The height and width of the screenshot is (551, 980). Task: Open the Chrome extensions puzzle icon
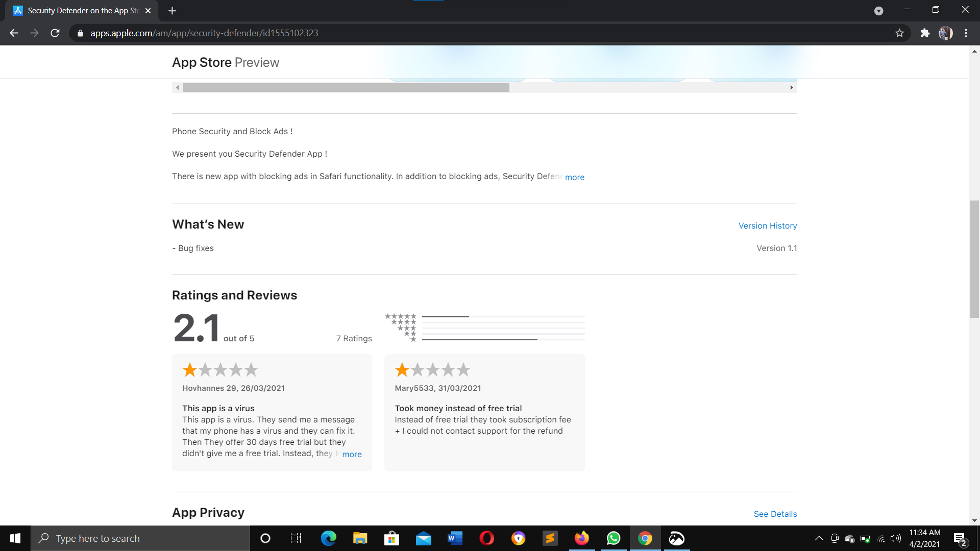(925, 33)
